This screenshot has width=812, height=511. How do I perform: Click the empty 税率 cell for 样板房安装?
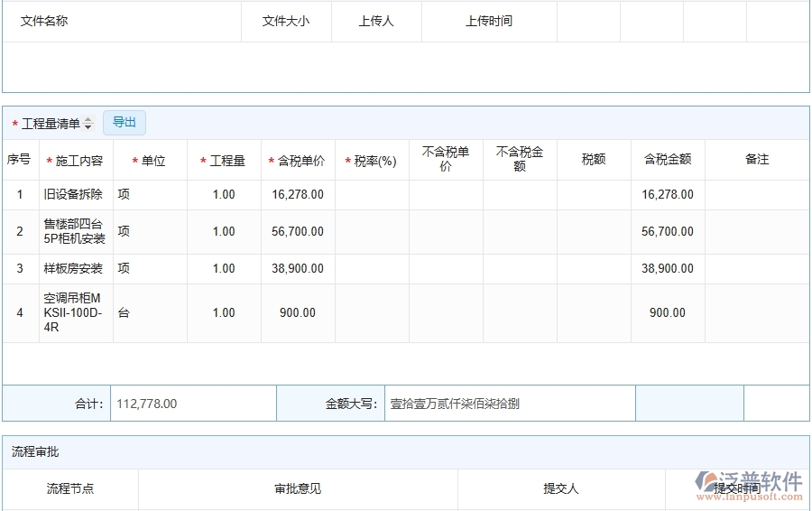[372, 269]
